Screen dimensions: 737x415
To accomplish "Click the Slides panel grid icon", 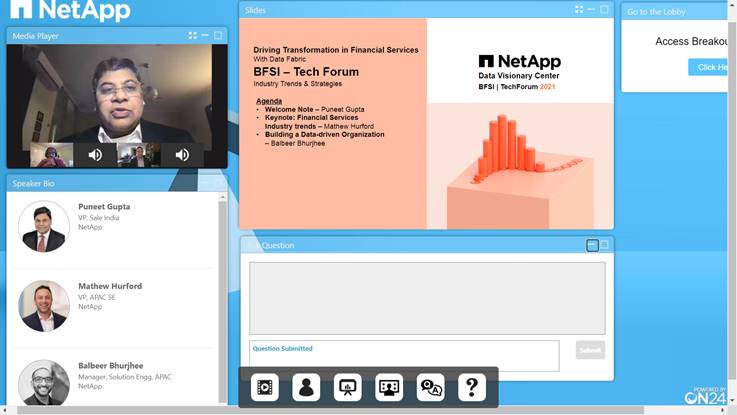I will coord(579,9).
